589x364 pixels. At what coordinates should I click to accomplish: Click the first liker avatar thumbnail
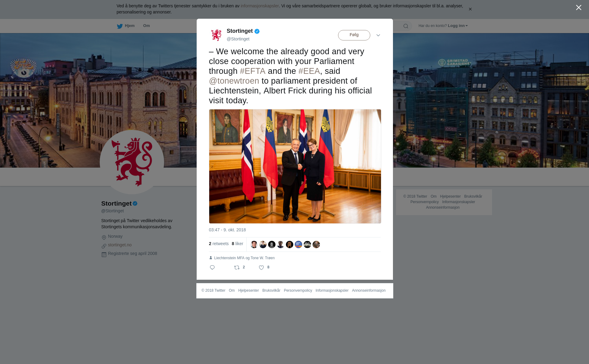coord(254,245)
